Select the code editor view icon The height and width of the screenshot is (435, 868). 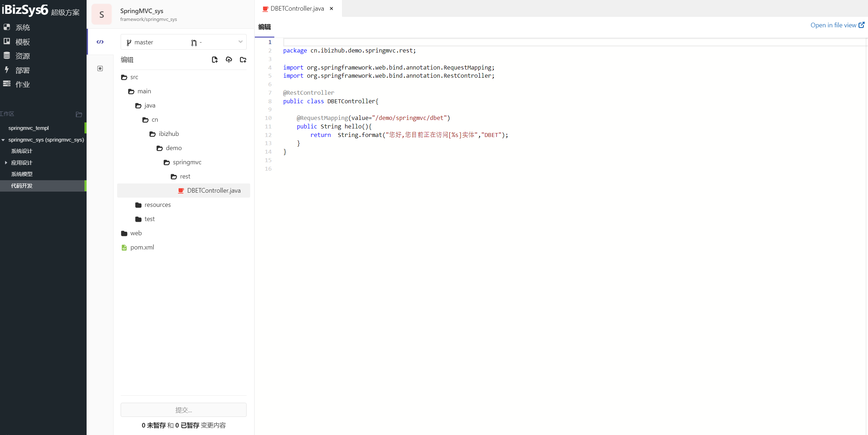tap(100, 42)
